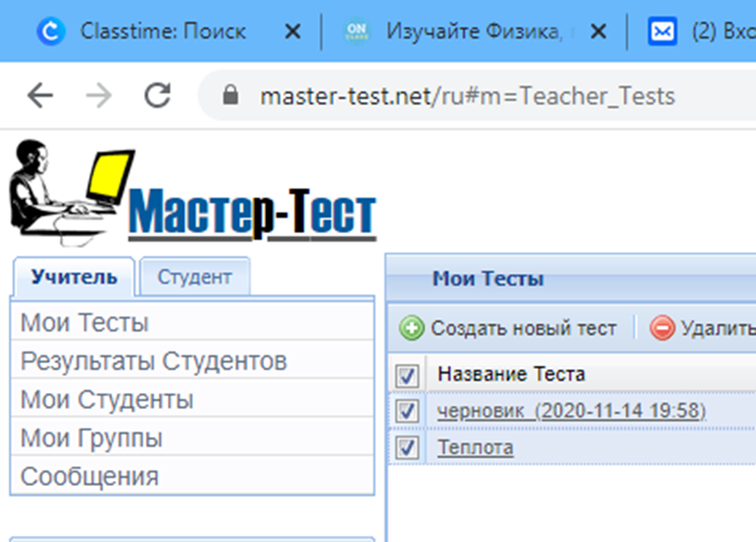Uncheck the черновик test checkbox
This screenshot has height=542, width=756.
pyautogui.click(x=407, y=411)
